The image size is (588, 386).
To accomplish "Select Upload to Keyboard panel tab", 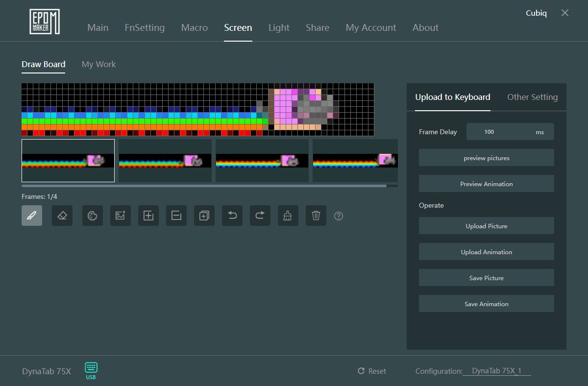I will click(453, 97).
